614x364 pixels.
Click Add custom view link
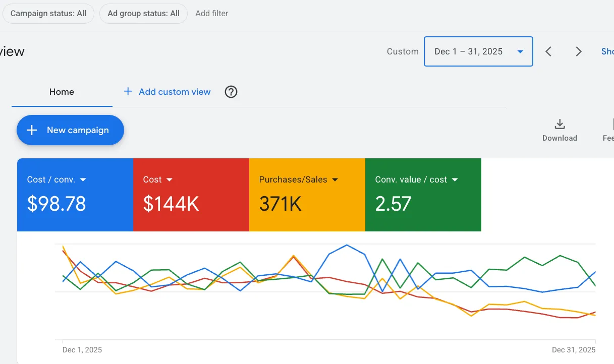click(175, 92)
